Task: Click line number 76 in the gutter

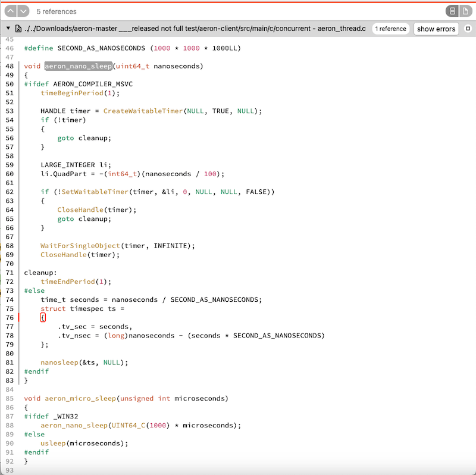Action: 10,318
